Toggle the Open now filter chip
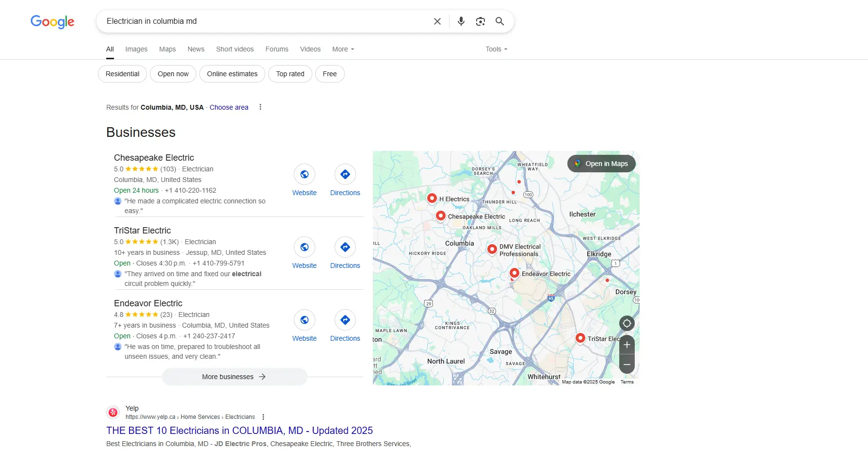This screenshot has width=868, height=449. pyautogui.click(x=173, y=74)
